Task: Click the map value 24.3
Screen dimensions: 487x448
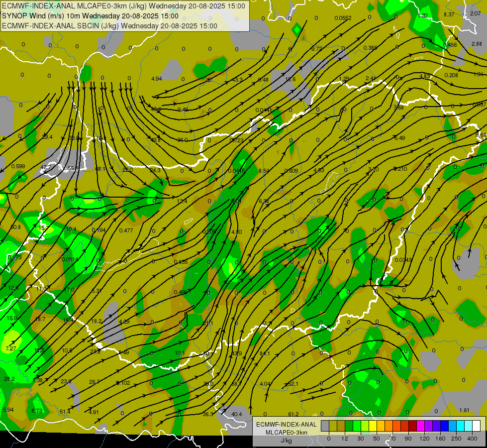Action: pyautogui.click(x=155, y=170)
